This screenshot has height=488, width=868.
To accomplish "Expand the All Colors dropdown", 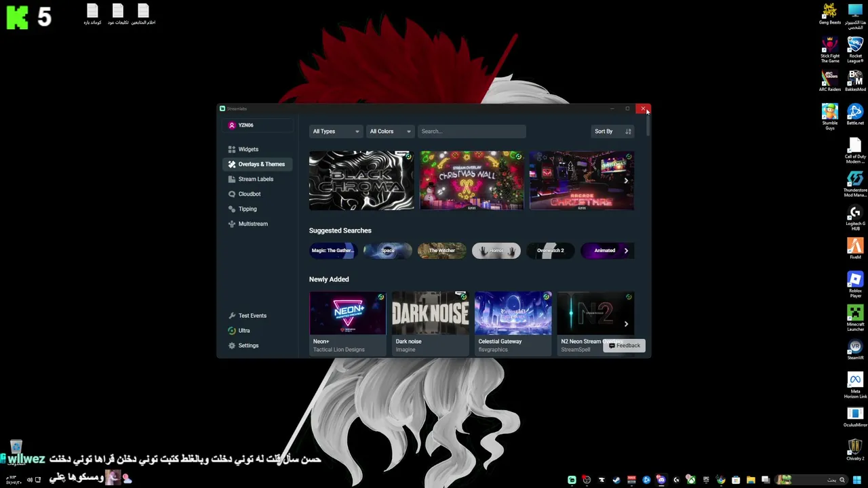I will tap(390, 131).
